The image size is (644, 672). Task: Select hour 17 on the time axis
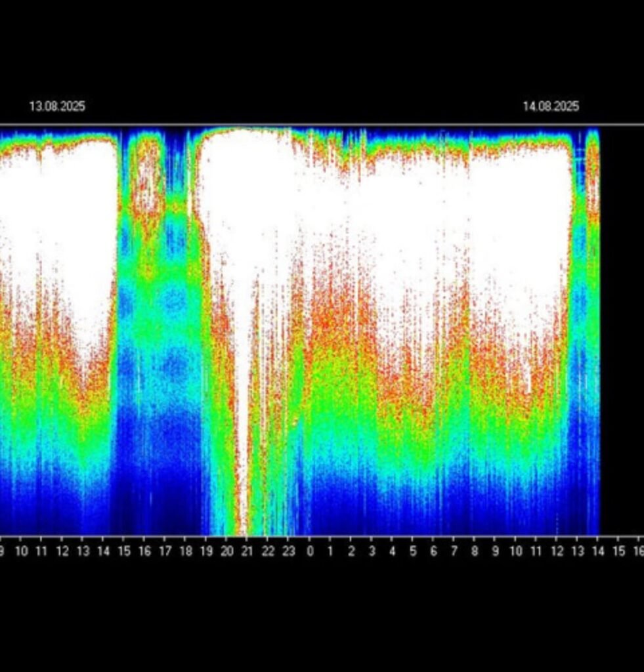pos(165,551)
